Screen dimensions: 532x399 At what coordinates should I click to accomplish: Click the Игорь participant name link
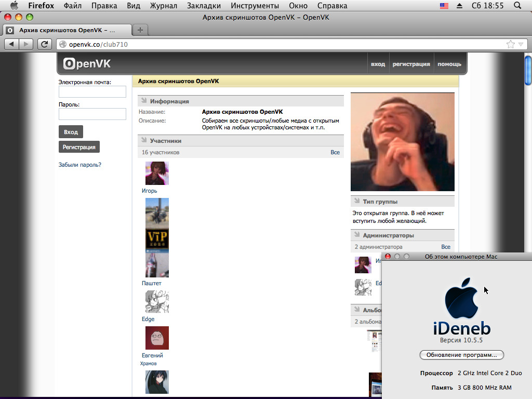(x=149, y=191)
